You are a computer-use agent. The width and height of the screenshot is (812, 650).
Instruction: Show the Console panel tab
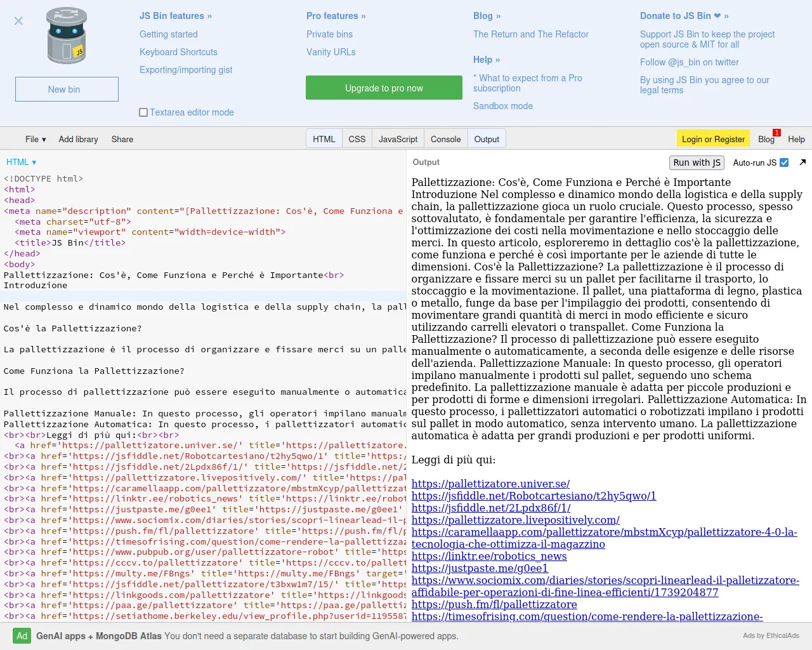445,139
